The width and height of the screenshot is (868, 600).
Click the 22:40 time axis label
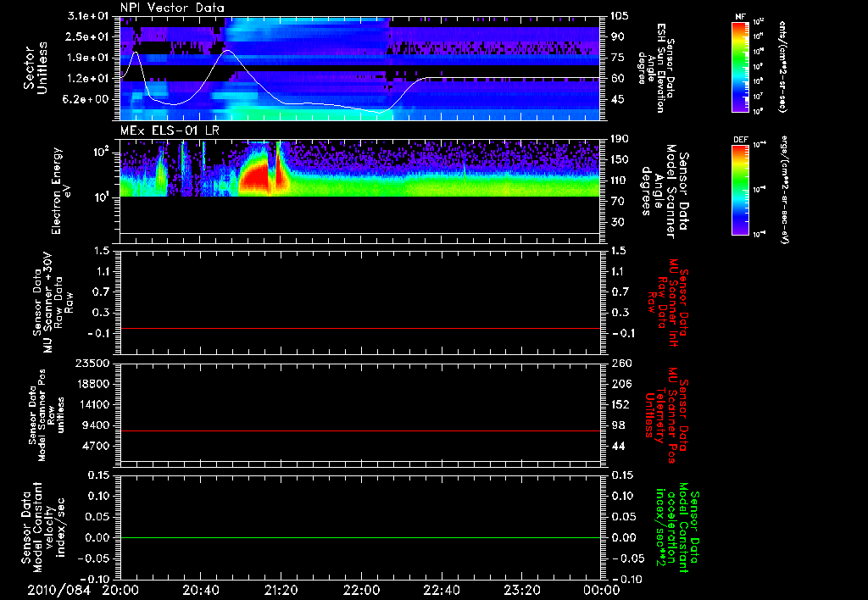441,590
